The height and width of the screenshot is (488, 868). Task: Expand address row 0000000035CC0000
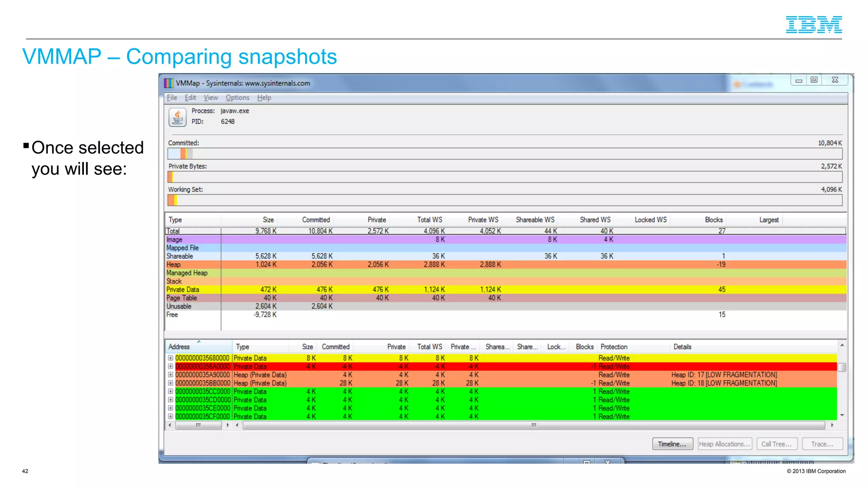click(170, 391)
